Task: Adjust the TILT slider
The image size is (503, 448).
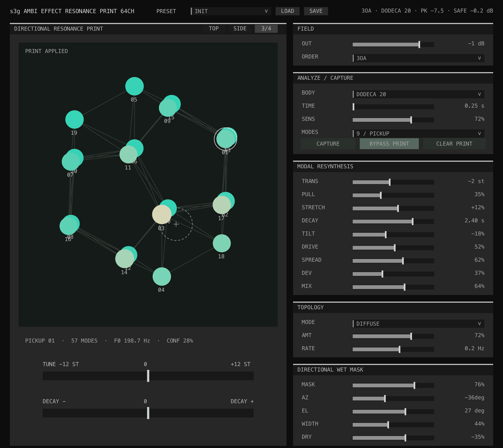Action: [x=393, y=235]
